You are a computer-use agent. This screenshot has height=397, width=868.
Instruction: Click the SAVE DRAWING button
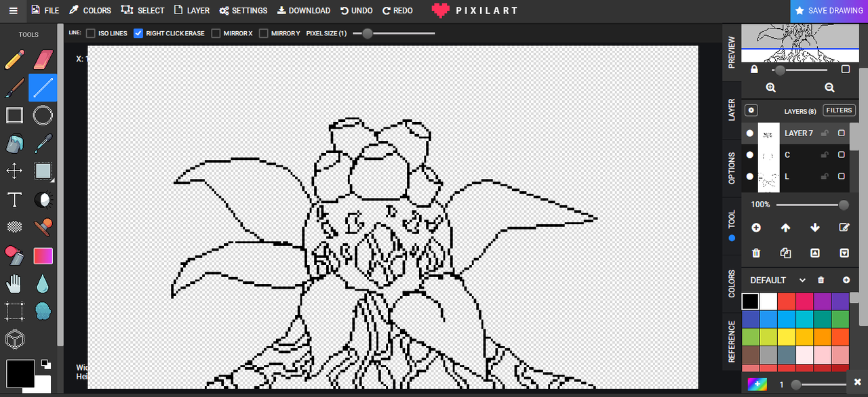(x=829, y=11)
